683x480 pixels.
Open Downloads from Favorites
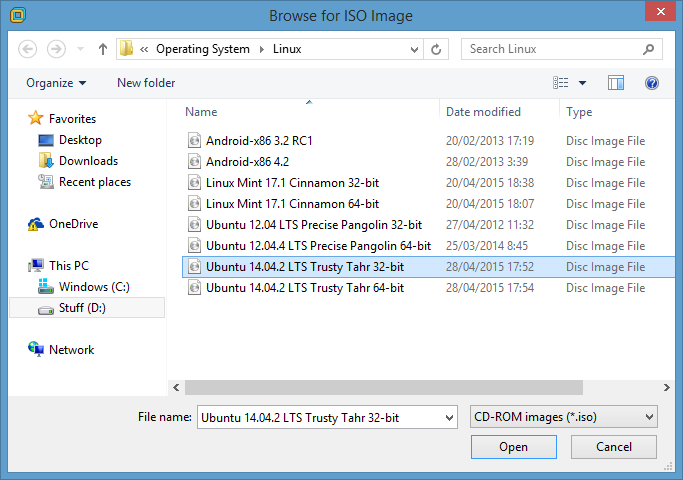[88, 161]
